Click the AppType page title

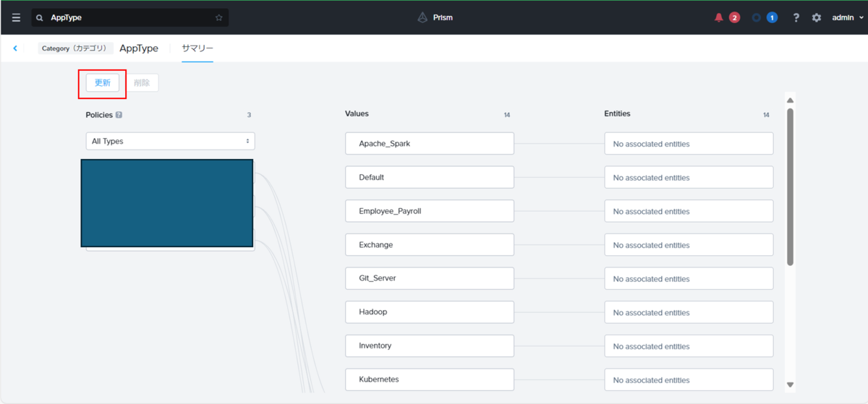click(139, 48)
